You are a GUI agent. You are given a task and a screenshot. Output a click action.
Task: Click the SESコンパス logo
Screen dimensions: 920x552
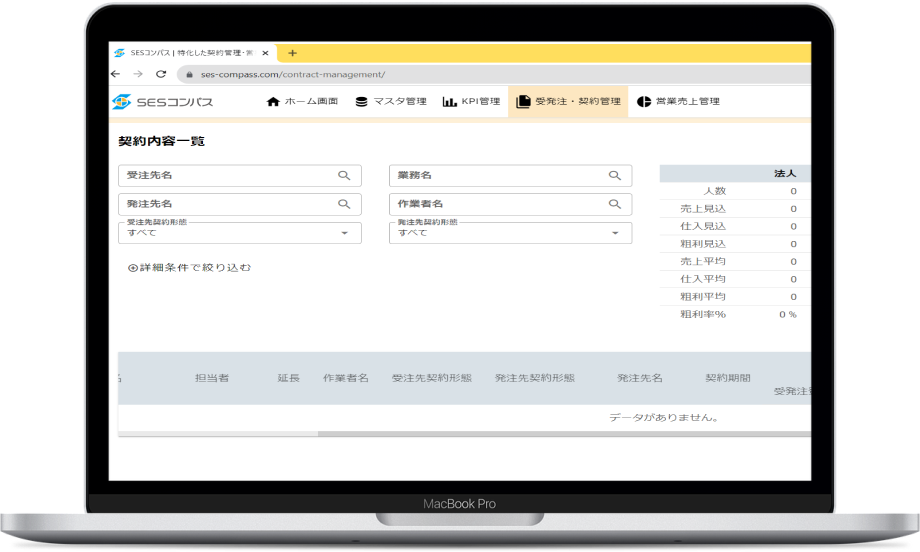click(x=163, y=101)
